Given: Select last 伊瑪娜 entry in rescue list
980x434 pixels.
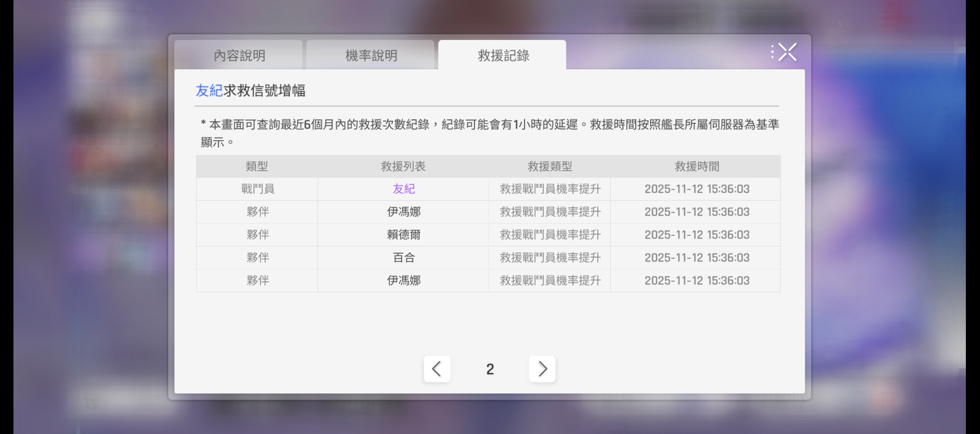Looking at the screenshot, I should [x=403, y=280].
